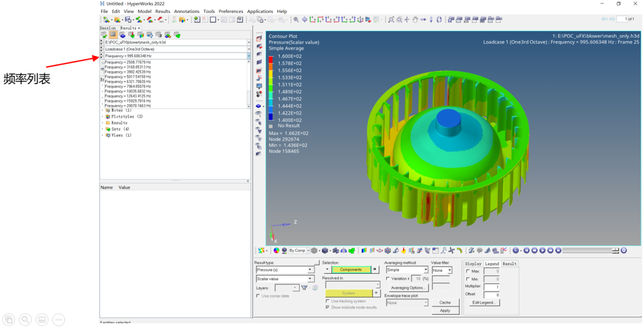This screenshot has height=328, width=644.
Task: Switch to the Result tab in the legend panel
Action: [509, 264]
